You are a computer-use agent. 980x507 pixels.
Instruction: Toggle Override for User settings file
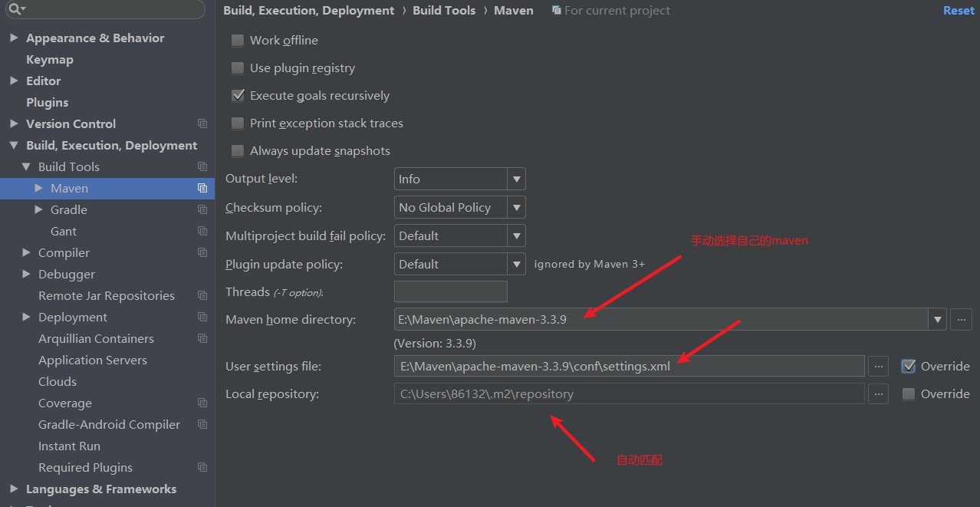(909, 366)
